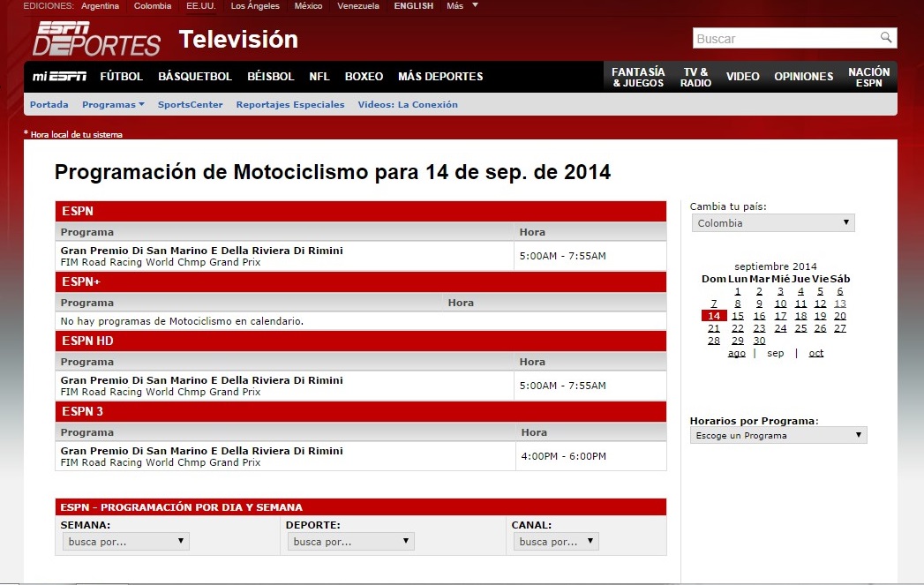The height and width of the screenshot is (585, 924).
Task: Select September 7 in the calendar
Action: pyautogui.click(x=714, y=304)
